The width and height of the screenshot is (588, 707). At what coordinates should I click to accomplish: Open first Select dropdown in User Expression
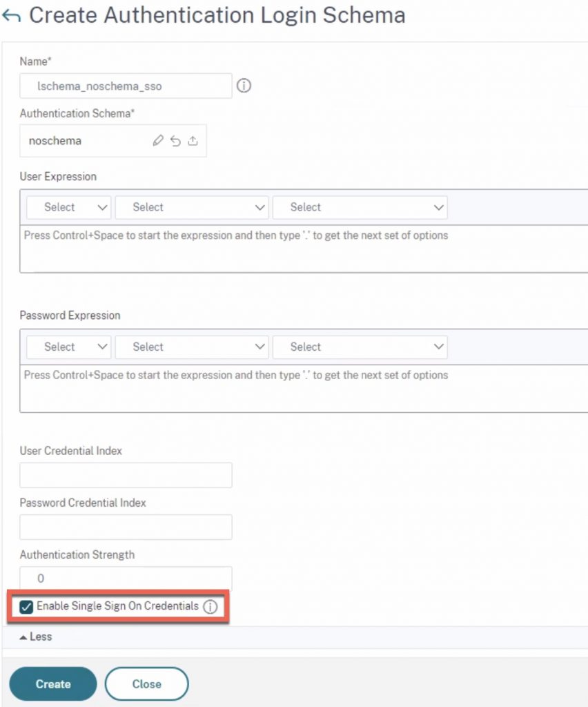click(69, 207)
